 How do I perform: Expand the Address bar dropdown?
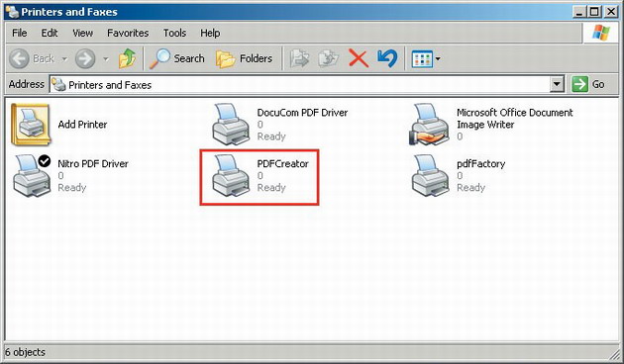click(x=557, y=84)
